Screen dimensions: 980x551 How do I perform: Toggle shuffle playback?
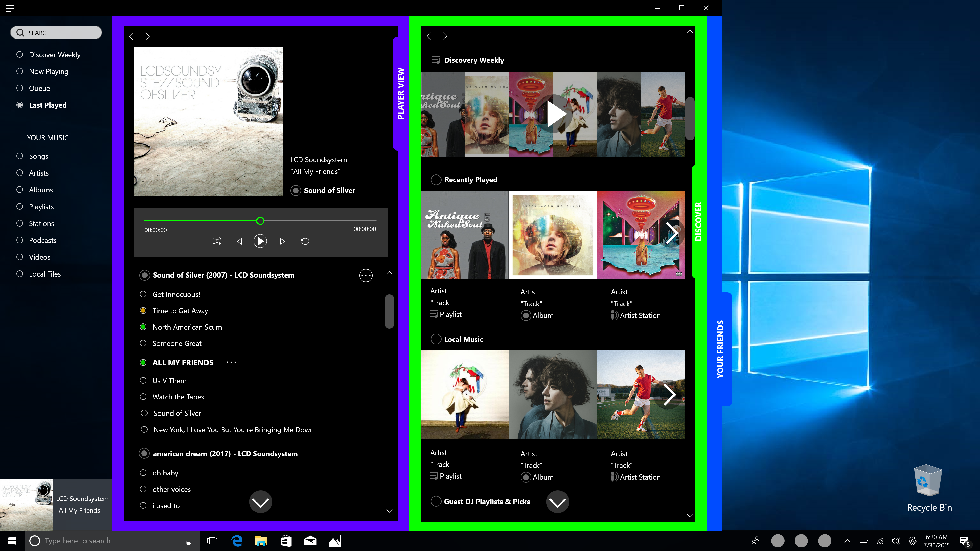tap(217, 241)
